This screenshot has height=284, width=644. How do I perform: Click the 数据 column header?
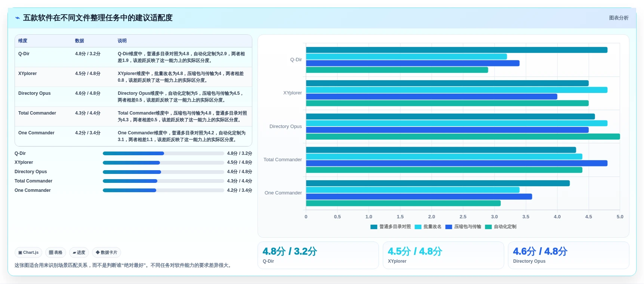click(x=80, y=41)
